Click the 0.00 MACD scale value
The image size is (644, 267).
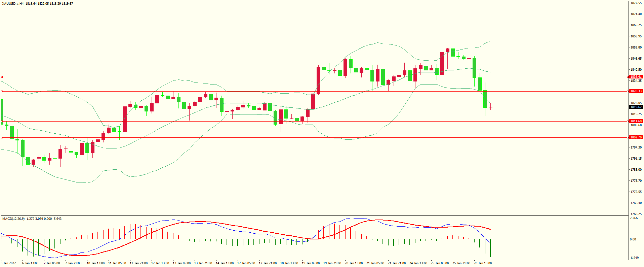point(633,239)
